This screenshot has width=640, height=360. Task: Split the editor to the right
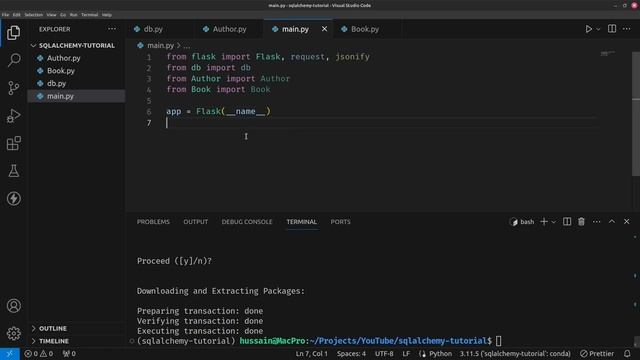coord(612,29)
